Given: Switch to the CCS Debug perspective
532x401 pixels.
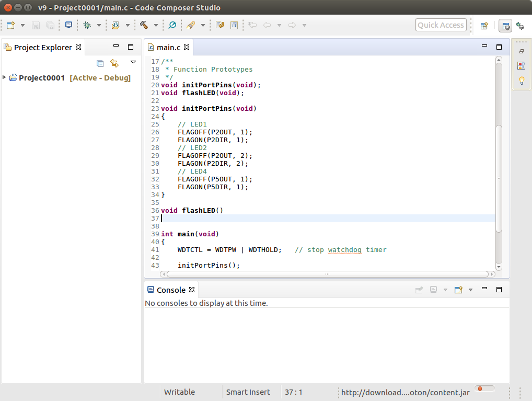Looking at the screenshot, I should (520, 25).
